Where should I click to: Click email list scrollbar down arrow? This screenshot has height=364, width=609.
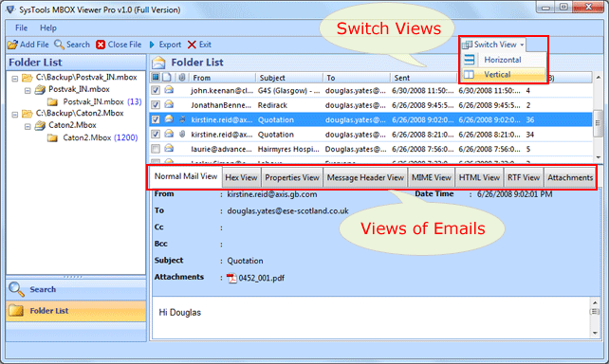click(599, 157)
